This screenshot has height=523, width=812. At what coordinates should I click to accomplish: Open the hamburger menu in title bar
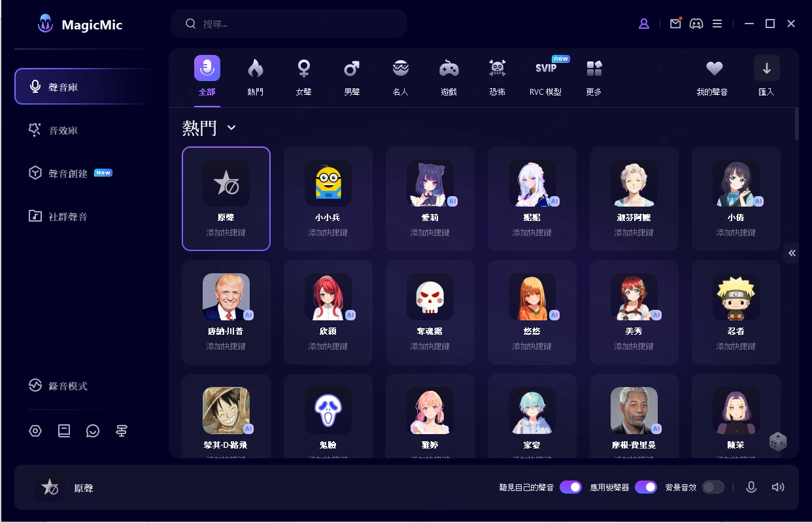(x=717, y=24)
